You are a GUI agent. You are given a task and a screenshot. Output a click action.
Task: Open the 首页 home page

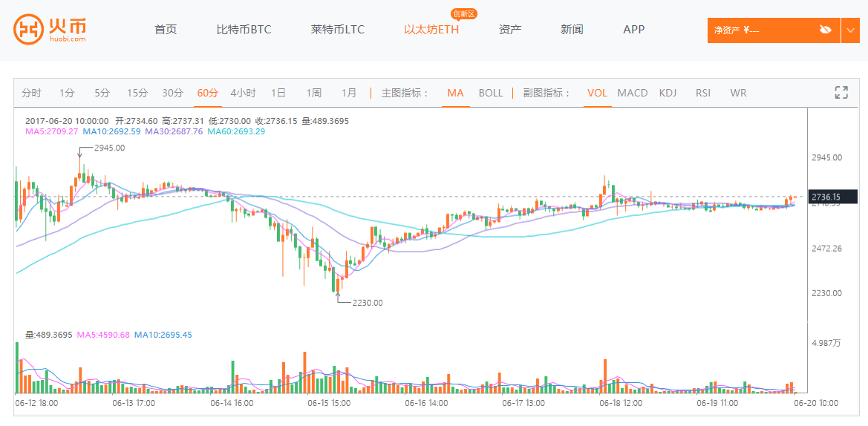click(x=166, y=30)
